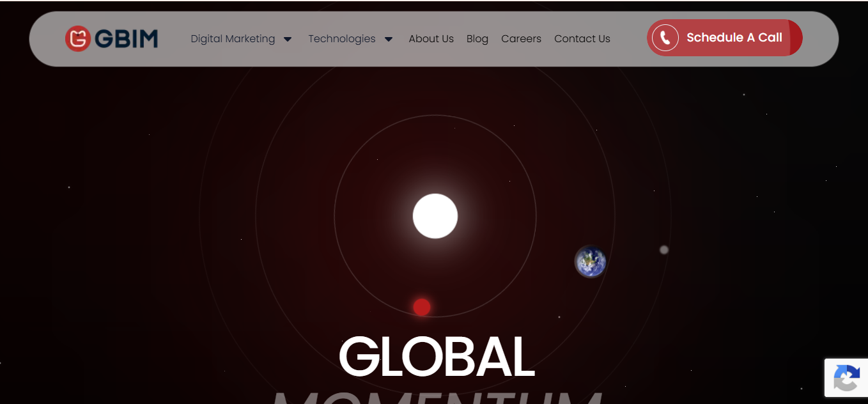Open the Blog page
The image size is (868, 404).
pos(477,39)
